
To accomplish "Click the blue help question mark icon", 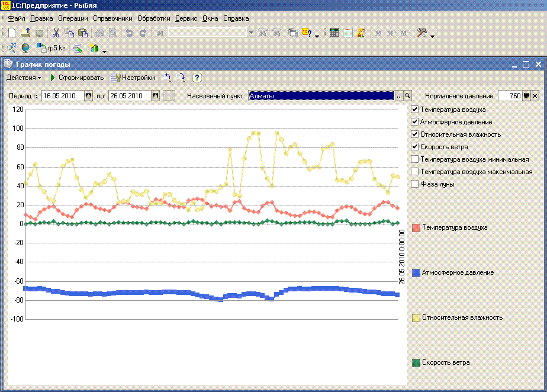I will tap(197, 78).
